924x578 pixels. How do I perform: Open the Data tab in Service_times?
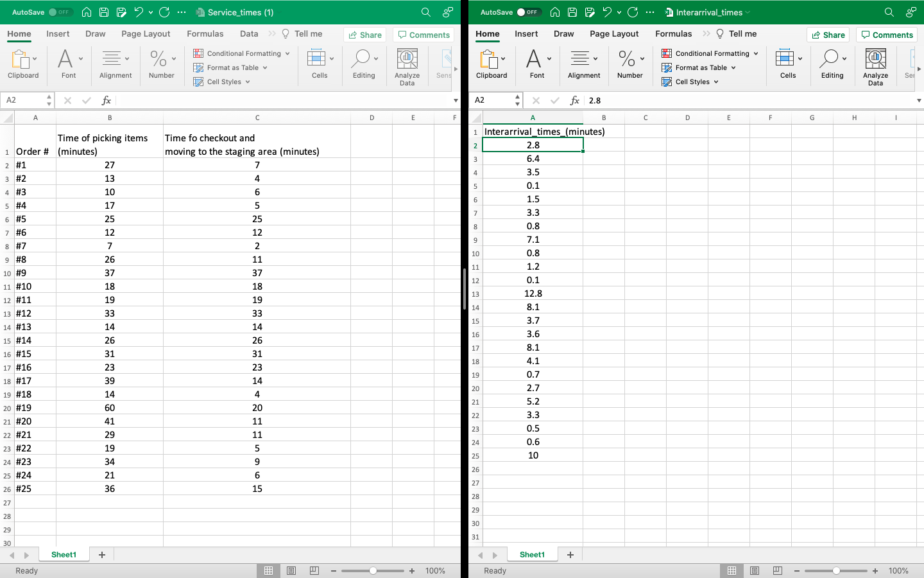click(248, 33)
